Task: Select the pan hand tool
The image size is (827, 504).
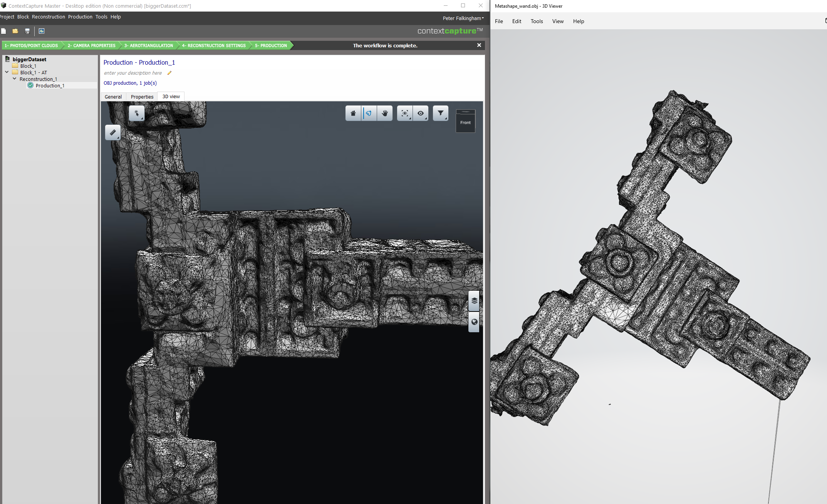Action: [x=384, y=113]
